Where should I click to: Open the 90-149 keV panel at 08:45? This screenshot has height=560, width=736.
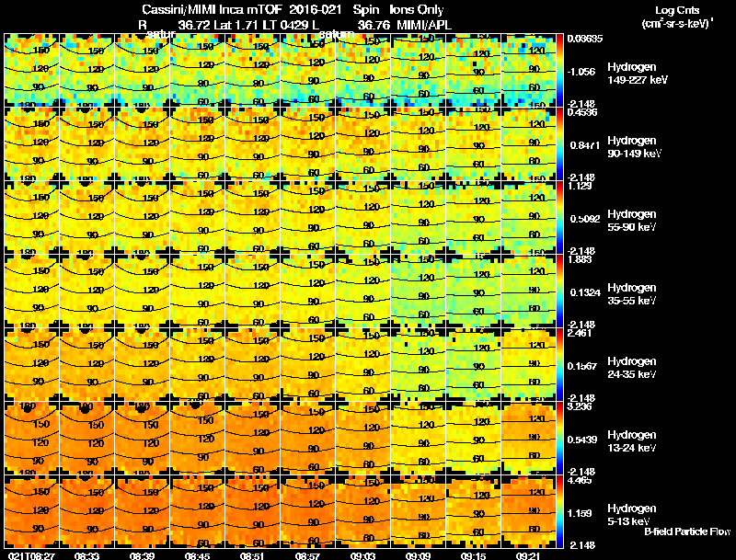(197, 144)
